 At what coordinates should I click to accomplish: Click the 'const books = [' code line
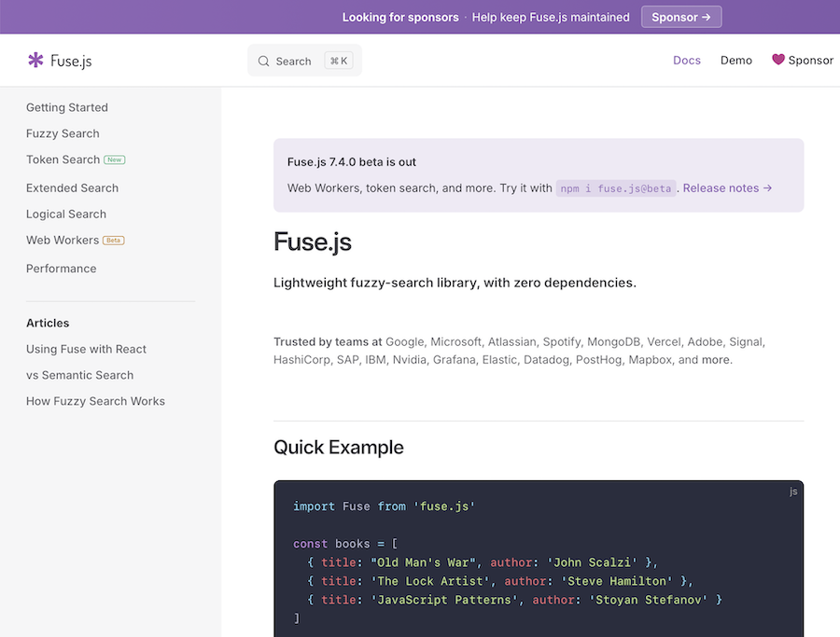coord(345,544)
